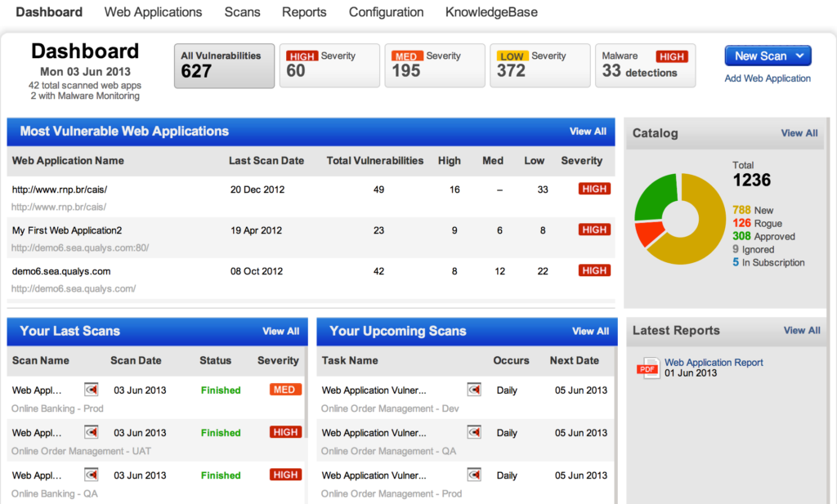Open the KnowledgeBase section
This screenshot has width=837, height=504.
coord(491,12)
